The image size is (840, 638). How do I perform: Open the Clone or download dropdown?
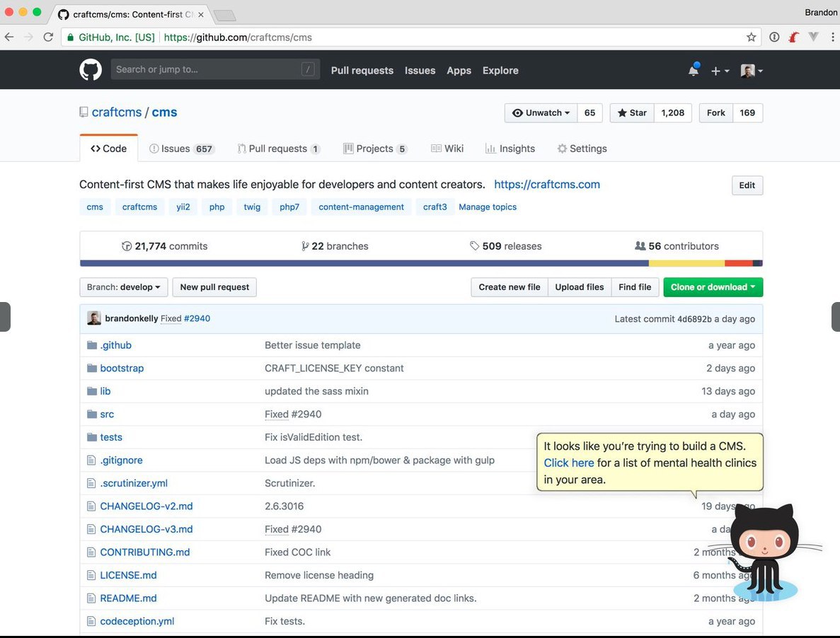(713, 287)
